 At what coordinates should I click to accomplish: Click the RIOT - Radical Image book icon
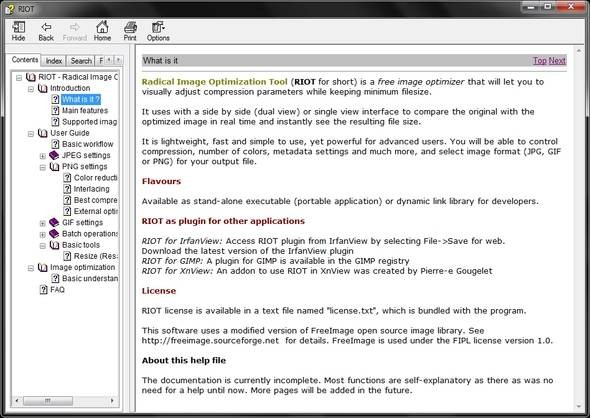pyautogui.click(x=30, y=77)
